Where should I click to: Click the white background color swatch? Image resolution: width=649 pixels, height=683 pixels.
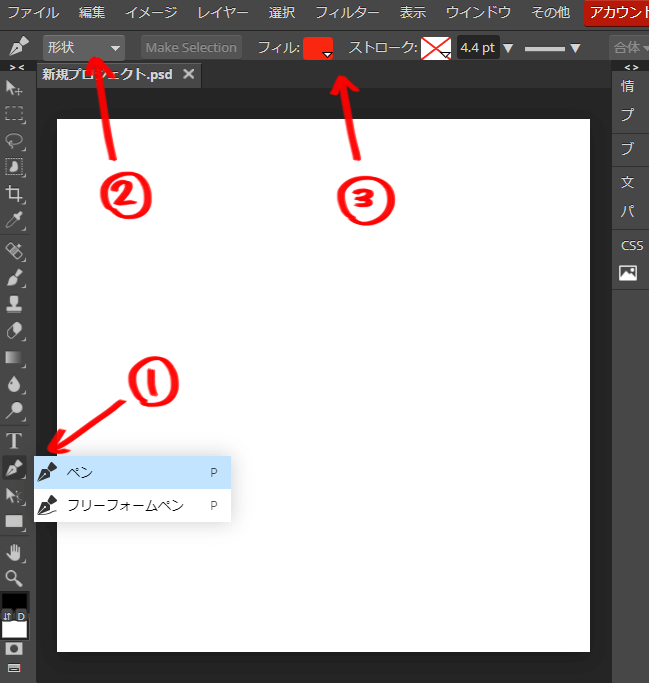(15, 630)
